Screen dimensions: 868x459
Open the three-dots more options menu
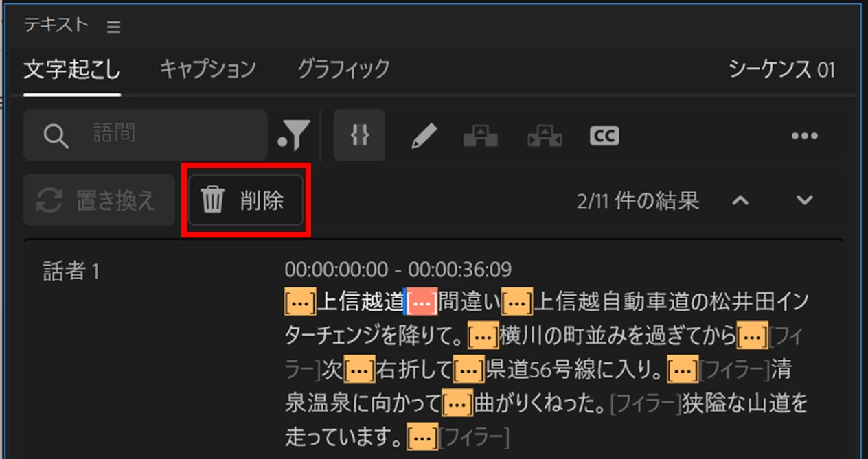pos(804,136)
